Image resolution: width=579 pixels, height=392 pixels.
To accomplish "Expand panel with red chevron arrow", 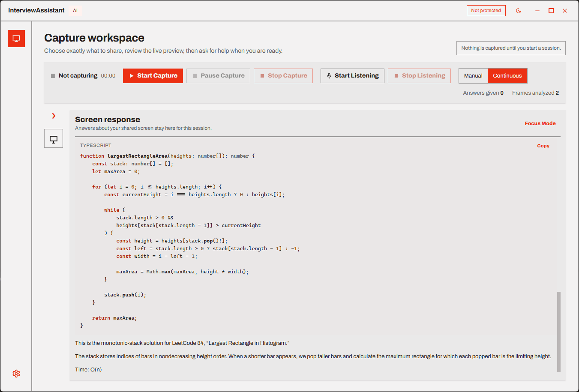I will tap(54, 116).
